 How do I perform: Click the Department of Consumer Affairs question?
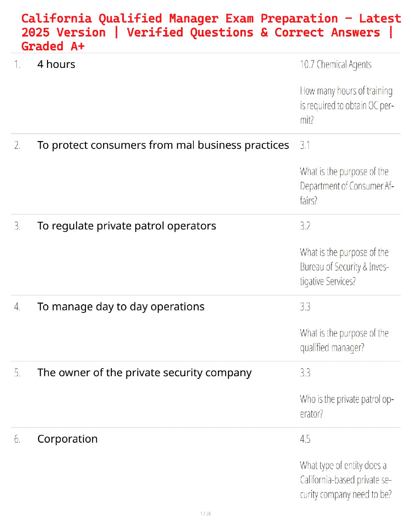(x=346, y=186)
